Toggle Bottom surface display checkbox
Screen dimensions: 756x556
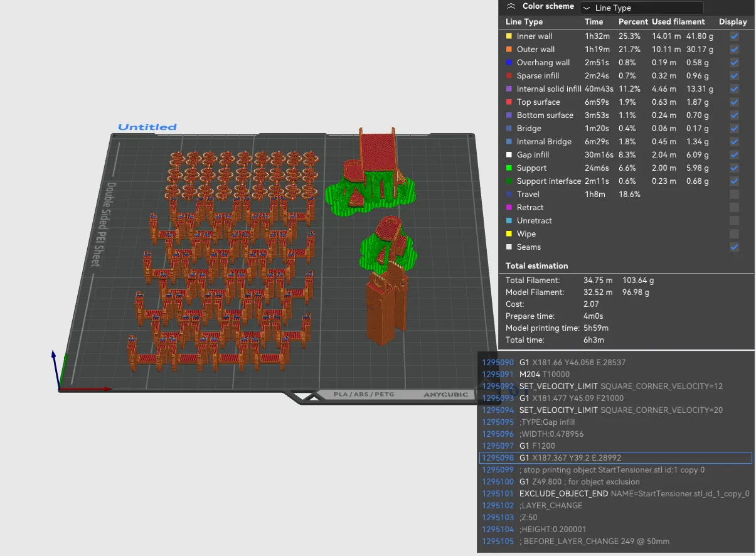pos(734,115)
